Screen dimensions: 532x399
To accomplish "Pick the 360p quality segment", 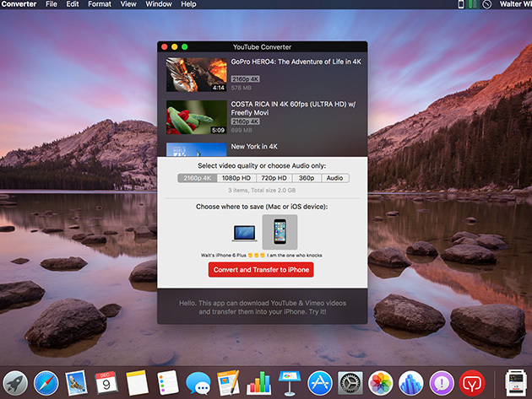I will [306, 178].
